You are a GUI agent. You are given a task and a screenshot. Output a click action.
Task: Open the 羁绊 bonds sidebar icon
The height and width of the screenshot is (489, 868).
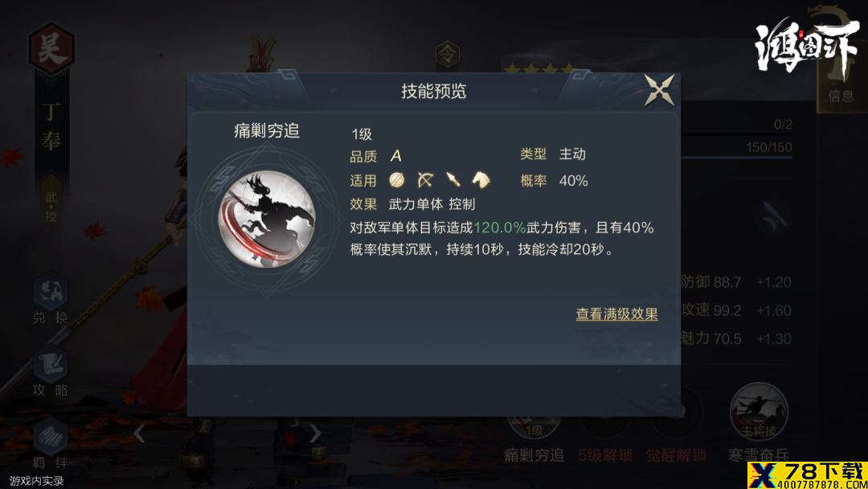click(x=51, y=444)
